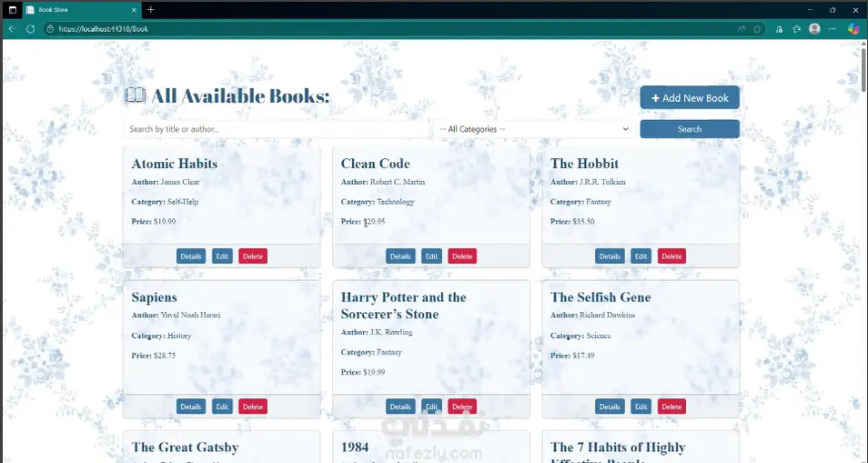Delete The Hobbit book
The height and width of the screenshot is (463, 868).
click(672, 257)
